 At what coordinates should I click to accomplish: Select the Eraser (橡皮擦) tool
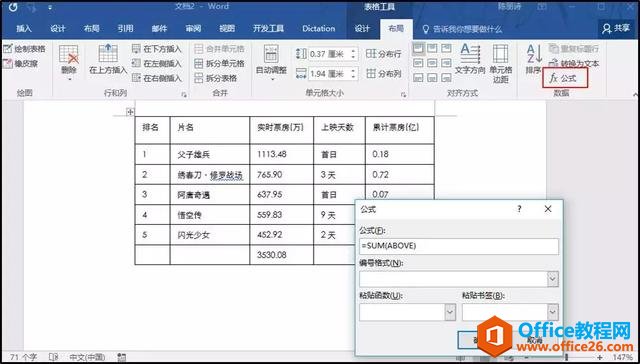pyautogui.click(x=20, y=64)
